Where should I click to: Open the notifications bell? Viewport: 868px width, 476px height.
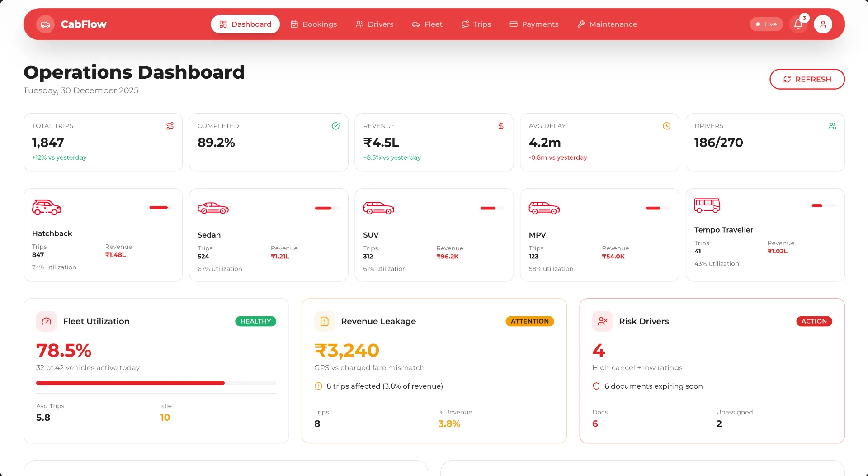(x=798, y=24)
